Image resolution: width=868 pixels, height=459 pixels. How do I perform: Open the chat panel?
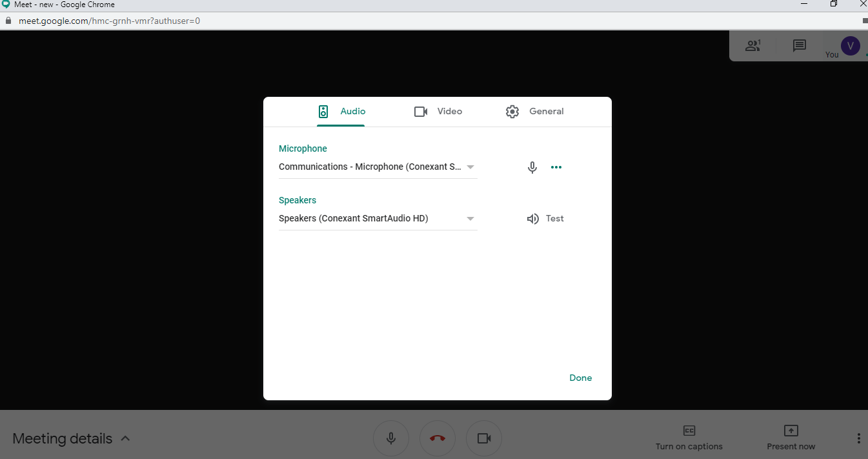(799, 45)
